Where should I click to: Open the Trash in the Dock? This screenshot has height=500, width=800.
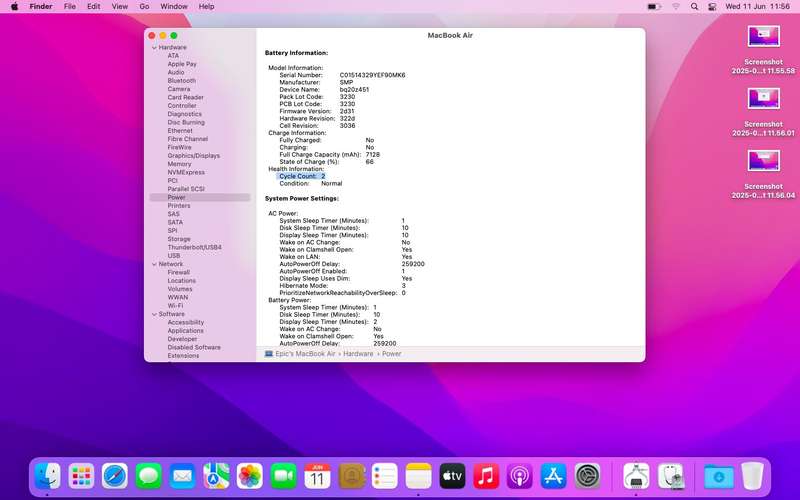click(752, 477)
